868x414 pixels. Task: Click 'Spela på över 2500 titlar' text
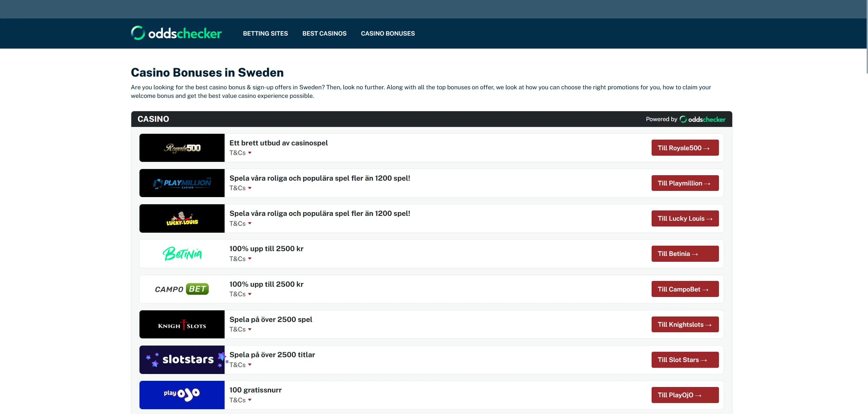pos(272,355)
